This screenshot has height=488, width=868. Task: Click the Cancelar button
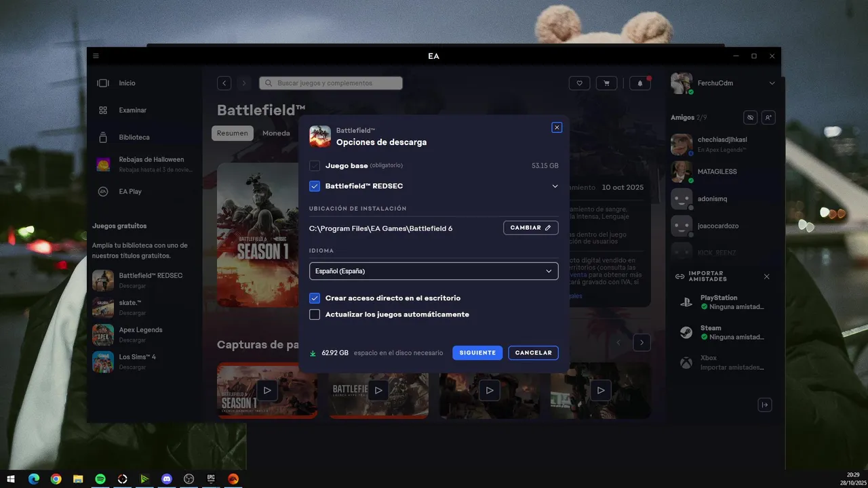point(534,352)
